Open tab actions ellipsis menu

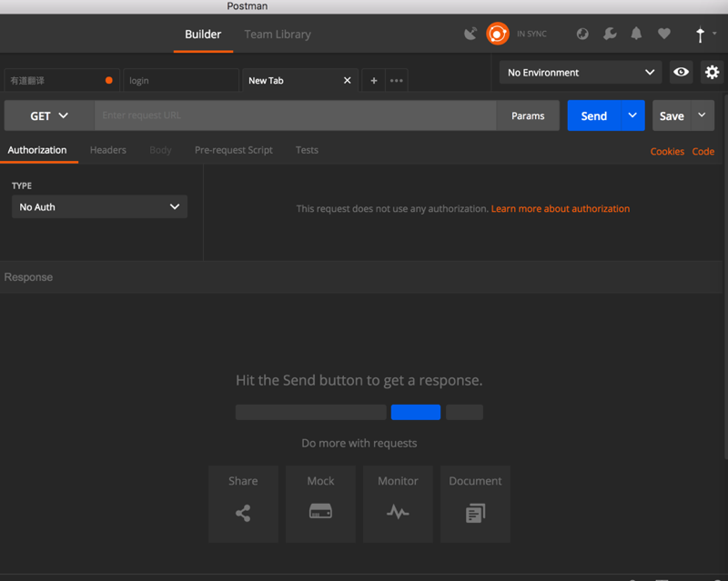[x=397, y=81]
